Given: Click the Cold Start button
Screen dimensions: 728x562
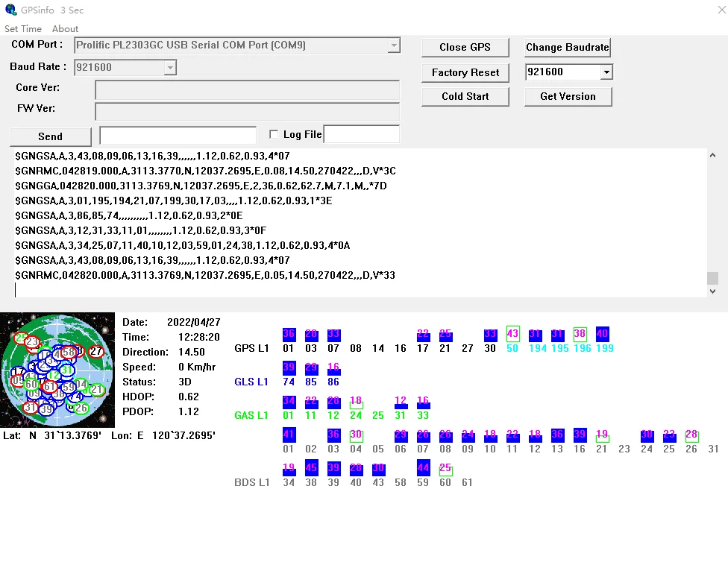Looking at the screenshot, I should coord(465,97).
